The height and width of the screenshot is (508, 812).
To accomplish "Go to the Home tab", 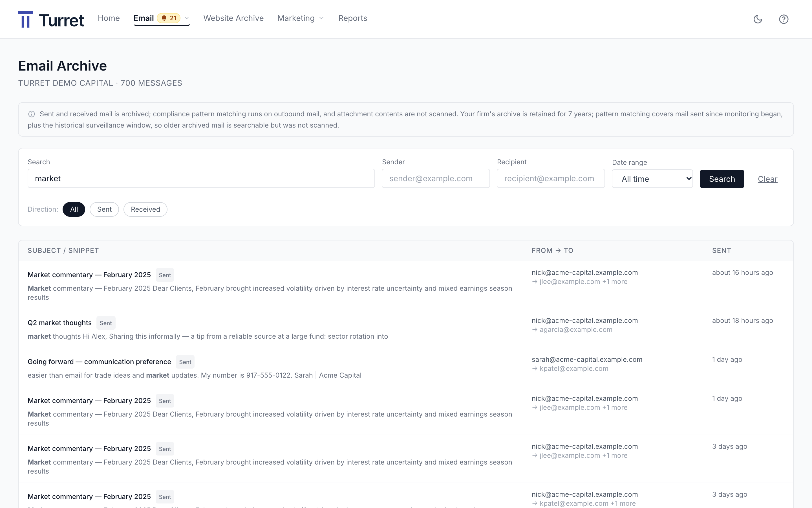I will [109, 18].
